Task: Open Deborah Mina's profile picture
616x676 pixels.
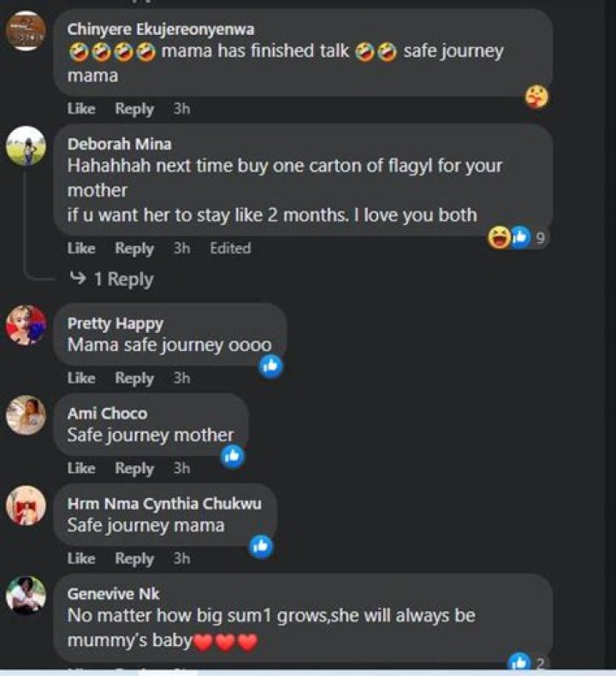Action: tap(26, 146)
